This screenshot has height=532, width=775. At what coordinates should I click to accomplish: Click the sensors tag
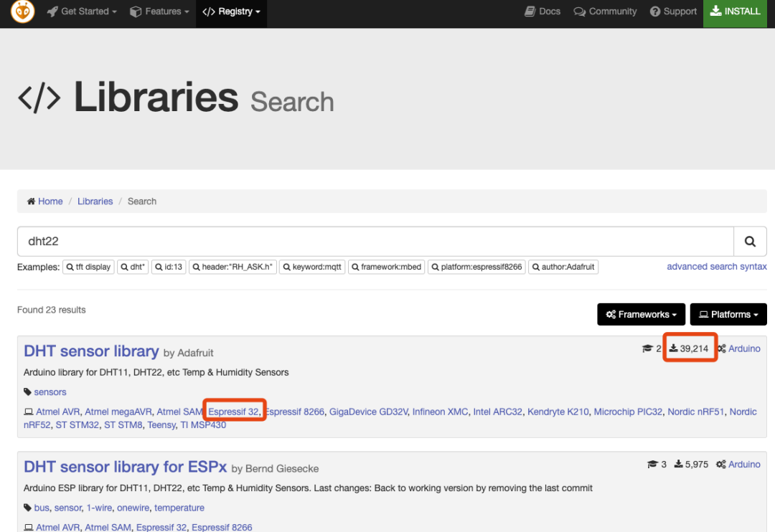[x=50, y=392]
